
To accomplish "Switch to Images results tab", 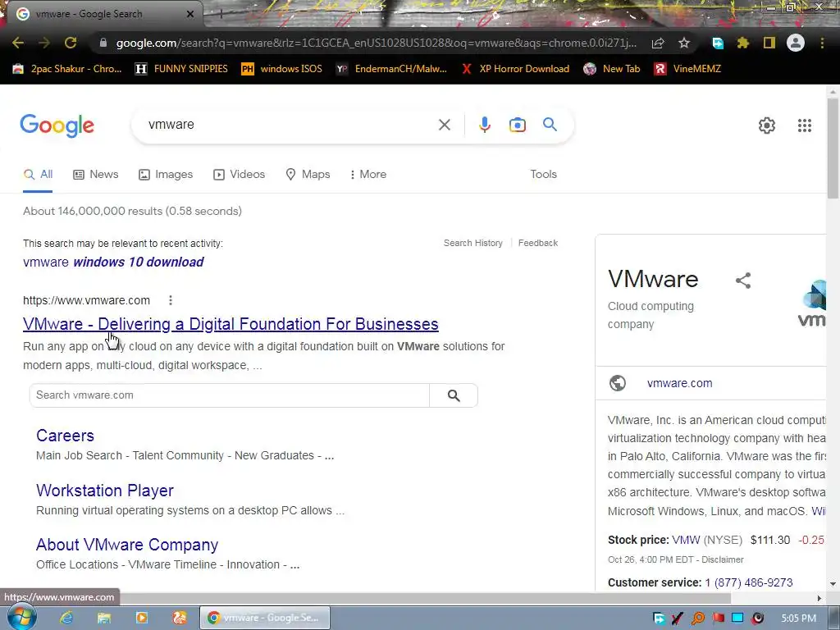I will click(x=166, y=175).
